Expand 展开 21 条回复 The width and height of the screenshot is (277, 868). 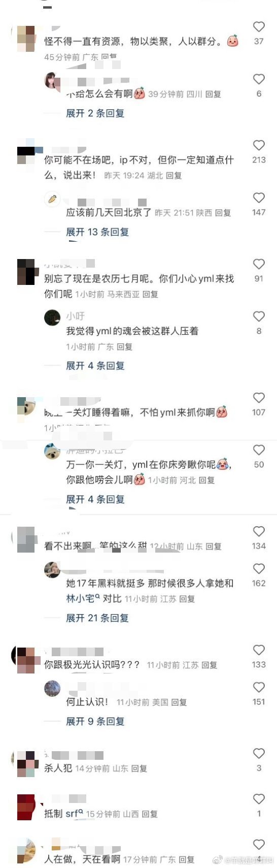click(97, 618)
